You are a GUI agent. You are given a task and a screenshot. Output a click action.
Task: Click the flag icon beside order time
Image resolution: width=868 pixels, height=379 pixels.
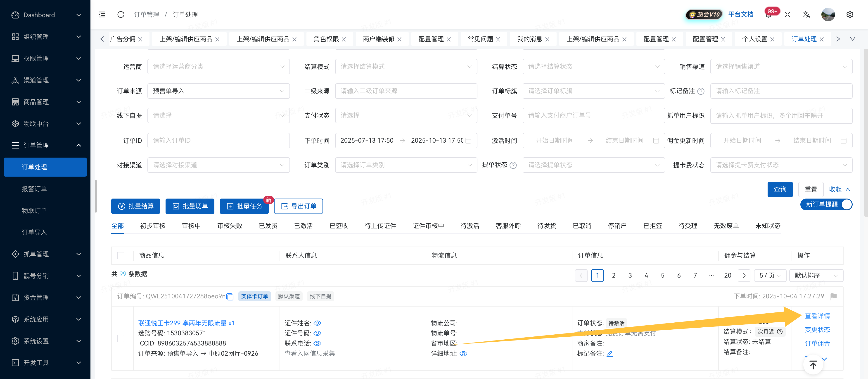[834, 296]
